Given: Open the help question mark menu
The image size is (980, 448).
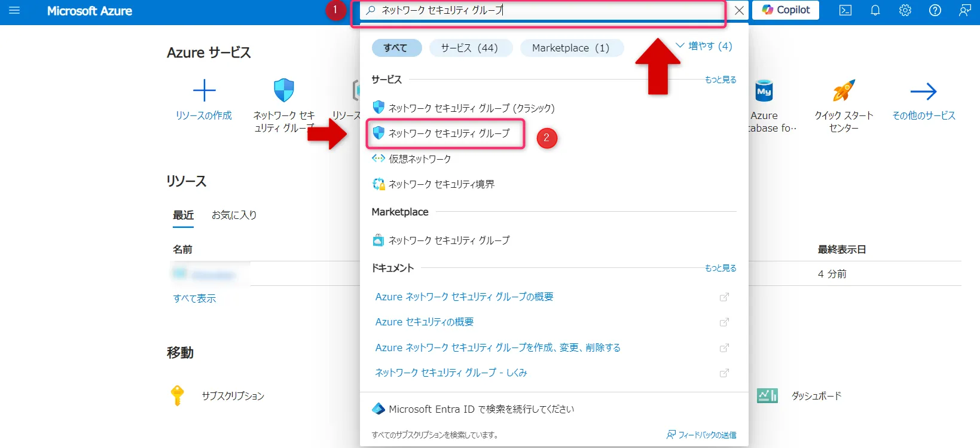Looking at the screenshot, I should click(935, 10).
